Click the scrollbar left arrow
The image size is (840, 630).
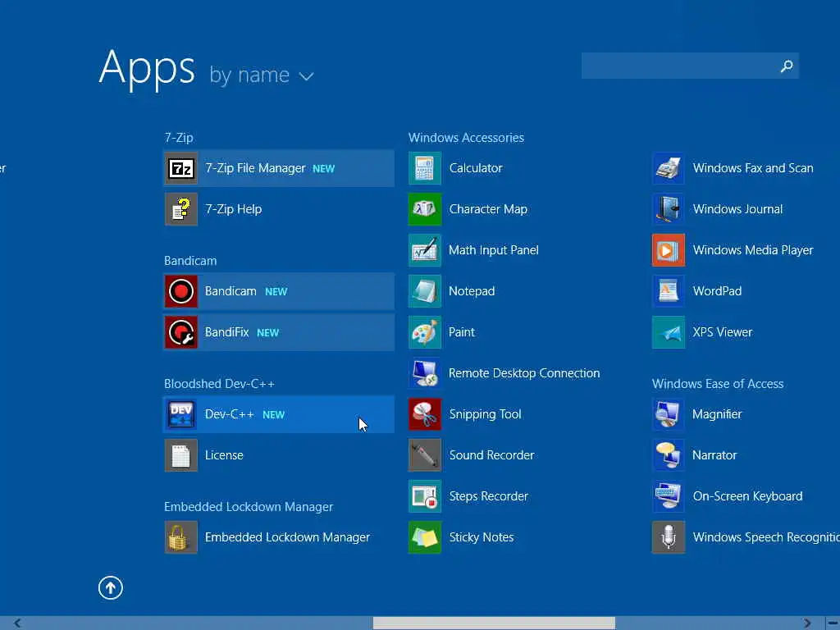pyautogui.click(x=17, y=623)
